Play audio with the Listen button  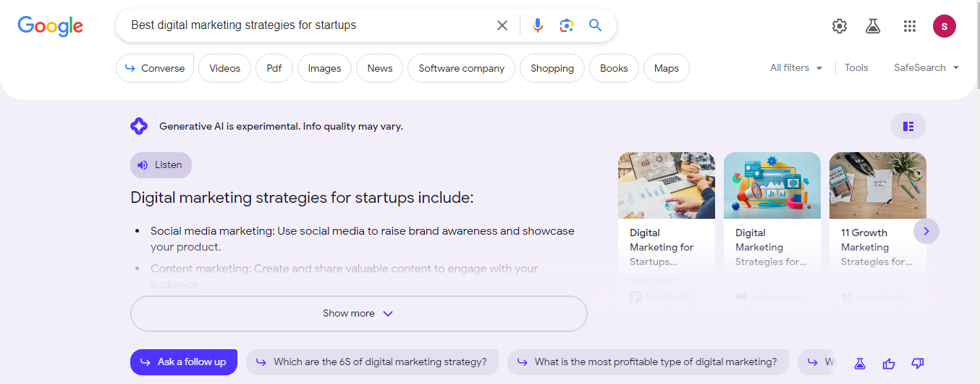pyautogui.click(x=161, y=164)
